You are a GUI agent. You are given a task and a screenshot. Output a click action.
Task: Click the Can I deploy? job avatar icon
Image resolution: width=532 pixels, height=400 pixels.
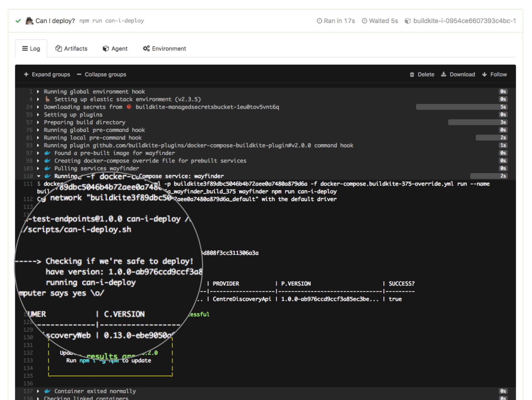tap(29, 21)
